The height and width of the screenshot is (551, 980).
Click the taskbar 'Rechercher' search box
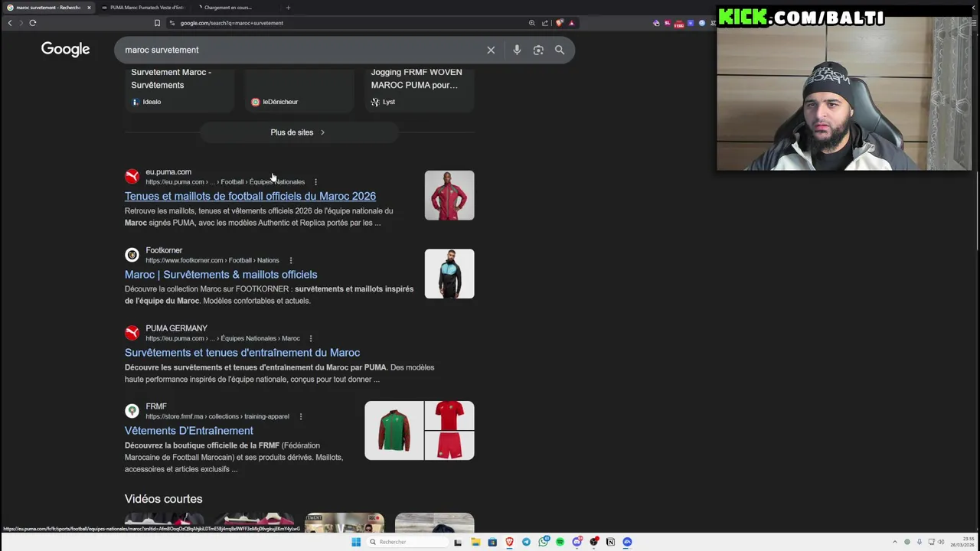406,542
